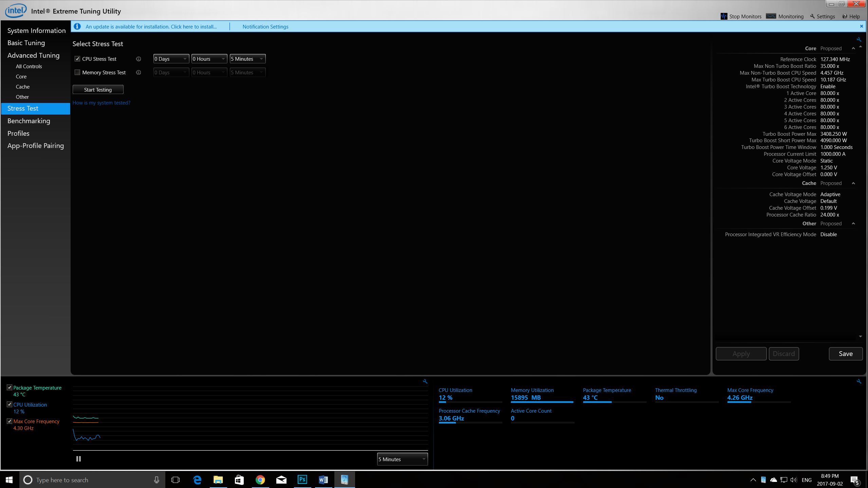The width and height of the screenshot is (868, 488).
Task: Open Monitoring from the top toolbar
Action: click(785, 16)
